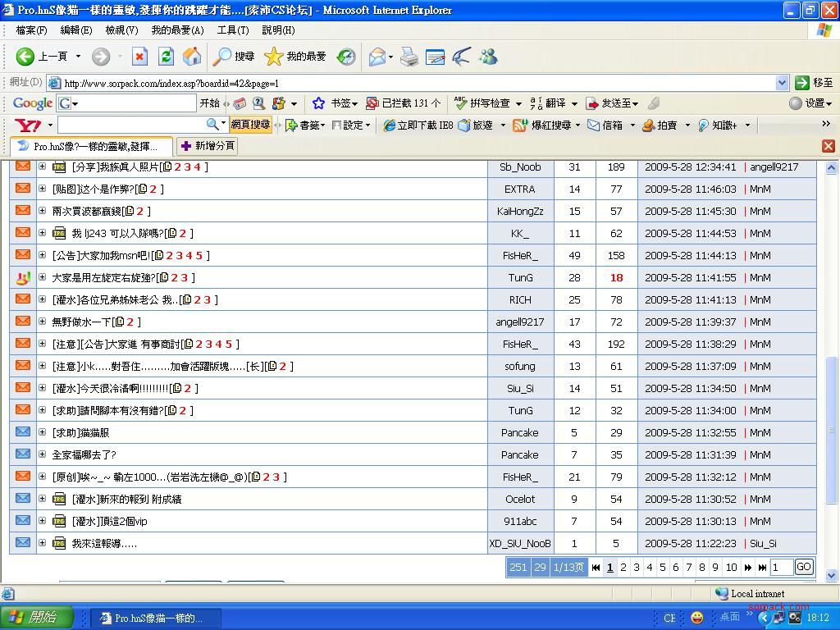The image size is (840, 630).
Task: Click the Home icon in the IE toolbar
Action: (x=192, y=57)
